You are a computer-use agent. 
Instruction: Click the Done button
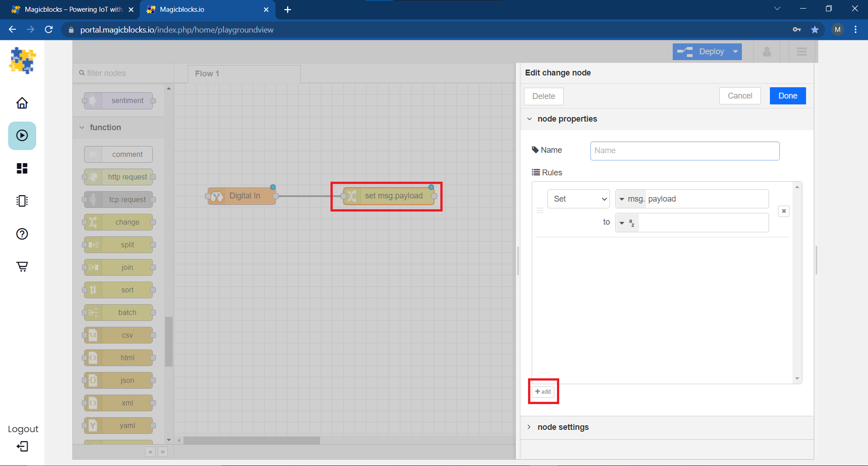tap(787, 96)
